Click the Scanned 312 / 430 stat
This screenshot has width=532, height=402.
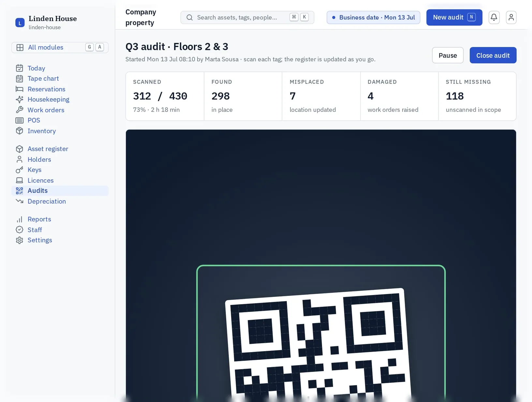point(165,96)
